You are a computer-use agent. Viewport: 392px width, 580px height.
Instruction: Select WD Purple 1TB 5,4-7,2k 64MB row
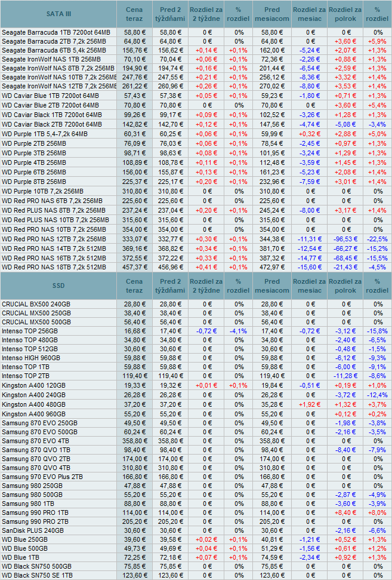click(45, 134)
